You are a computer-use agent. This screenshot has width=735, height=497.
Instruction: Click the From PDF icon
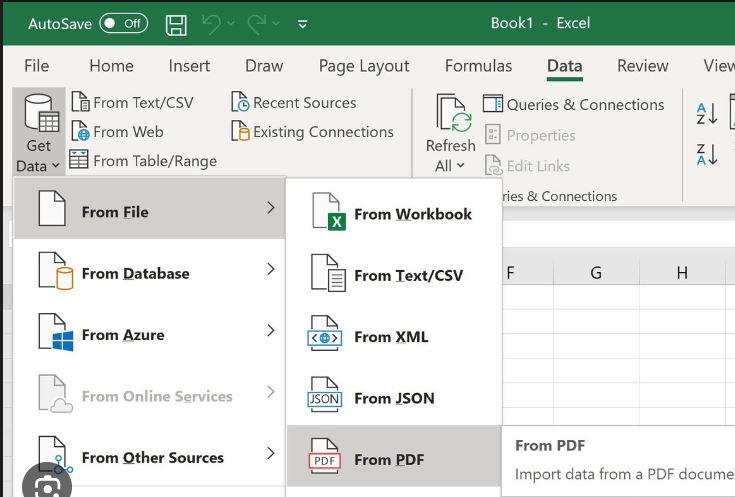[x=324, y=457]
